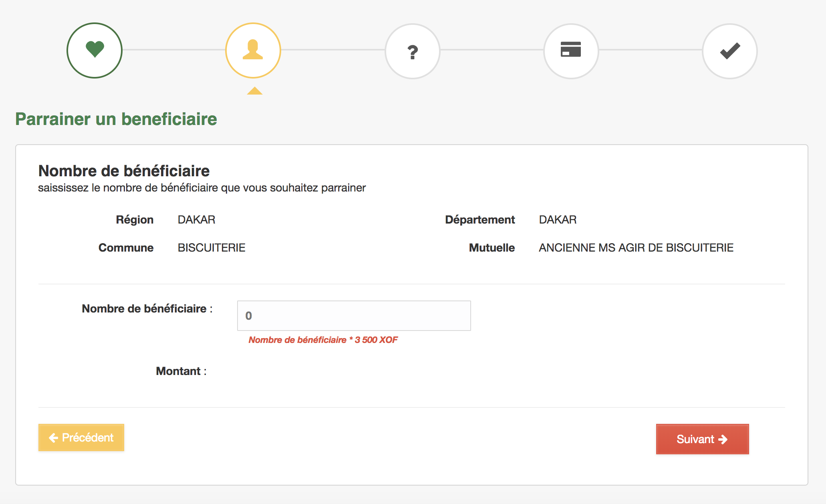Focus the Nombre de bénéficiaire input field
The image size is (826, 504).
[354, 316]
